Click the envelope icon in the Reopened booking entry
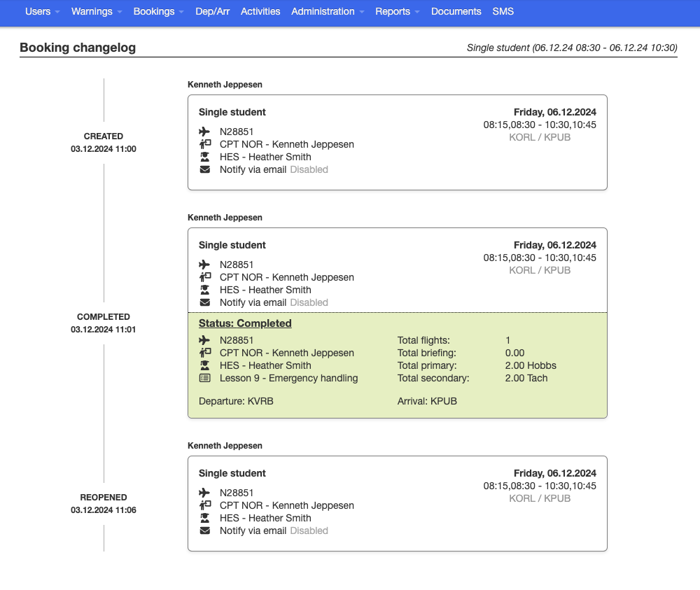Screen dimensions: 700x590 pyautogui.click(x=205, y=531)
